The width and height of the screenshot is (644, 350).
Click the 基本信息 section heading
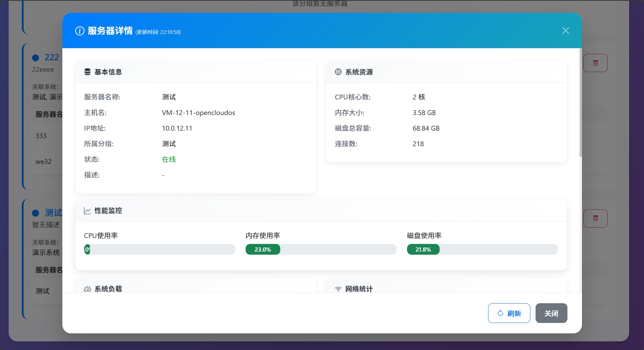tap(108, 72)
